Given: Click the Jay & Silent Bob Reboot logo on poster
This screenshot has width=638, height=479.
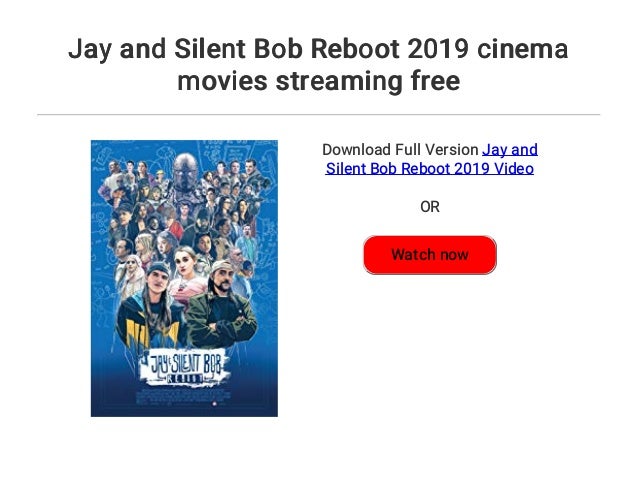Looking at the screenshot, I should coord(184,367).
